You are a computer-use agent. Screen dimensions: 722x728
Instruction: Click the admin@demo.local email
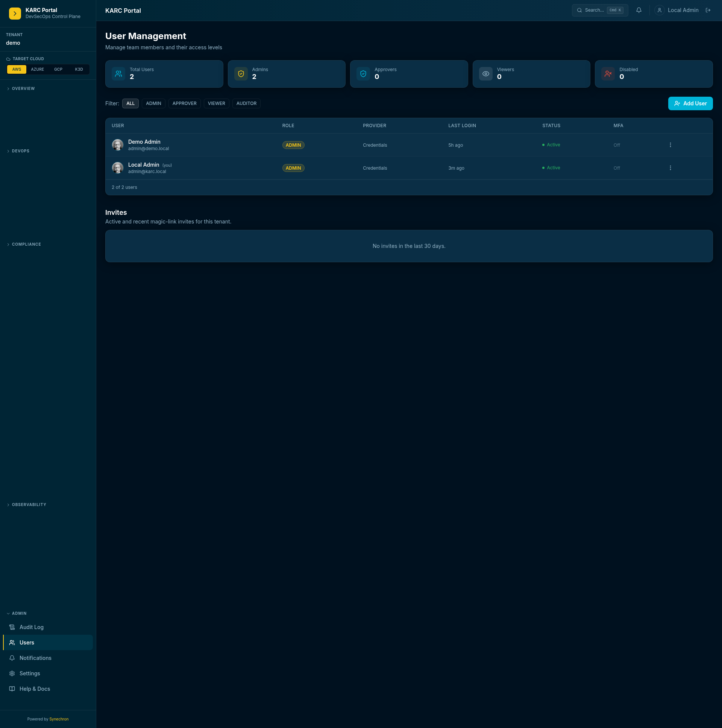149,149
